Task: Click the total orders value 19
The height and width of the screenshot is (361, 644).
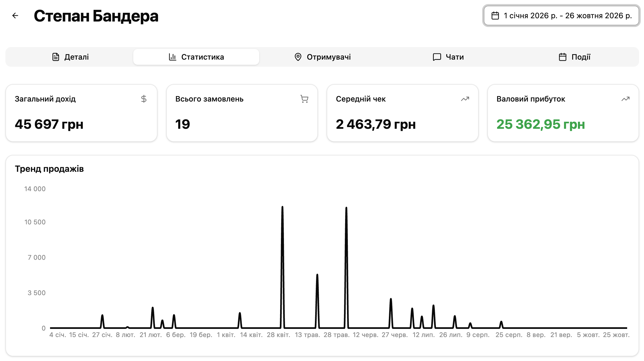Action: [182, 124]
